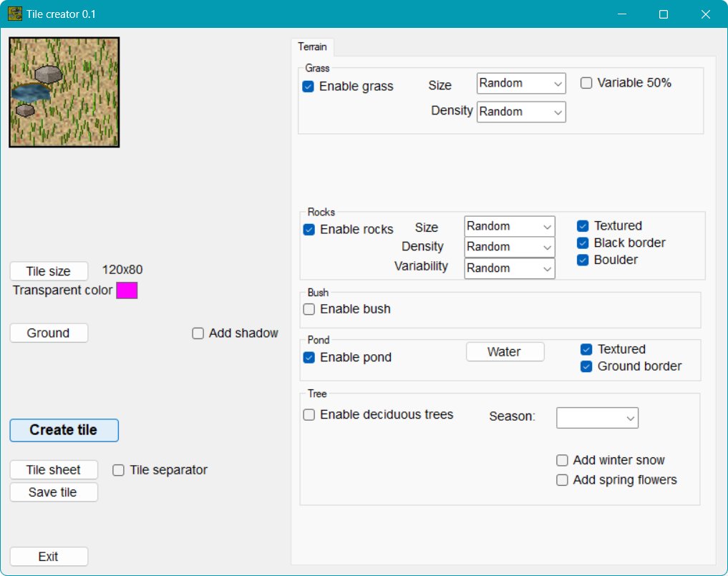Switch to the Terrain tab
The image size is (728, 576).
(312, 47)
